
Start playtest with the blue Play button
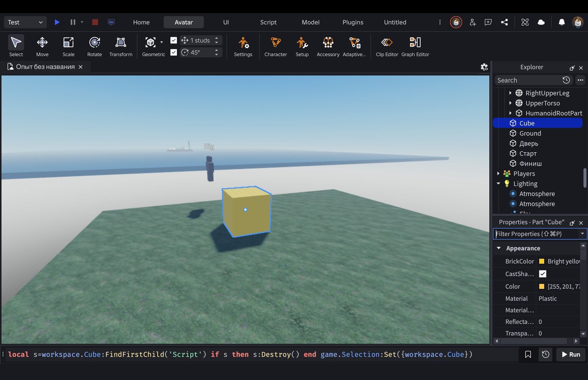click(x=57, y=22)
